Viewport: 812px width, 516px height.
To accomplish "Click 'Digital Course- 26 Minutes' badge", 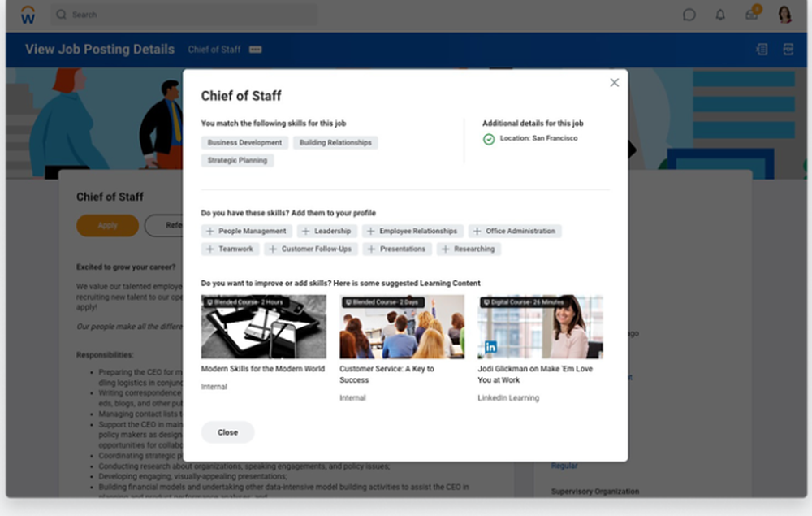I will click(x=523, y=302).
